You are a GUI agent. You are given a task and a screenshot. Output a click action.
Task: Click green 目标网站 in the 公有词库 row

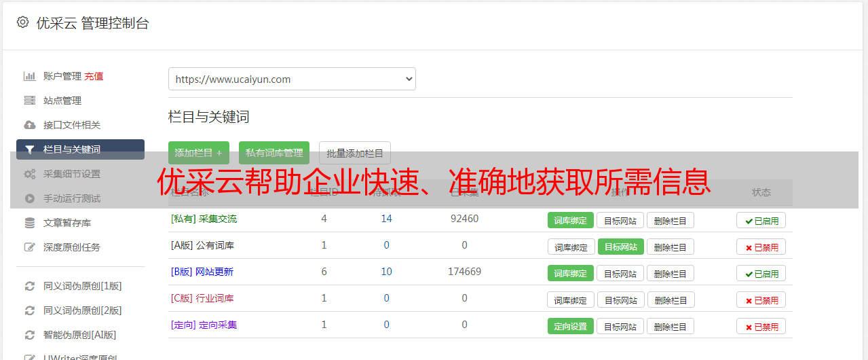[621, 247]
